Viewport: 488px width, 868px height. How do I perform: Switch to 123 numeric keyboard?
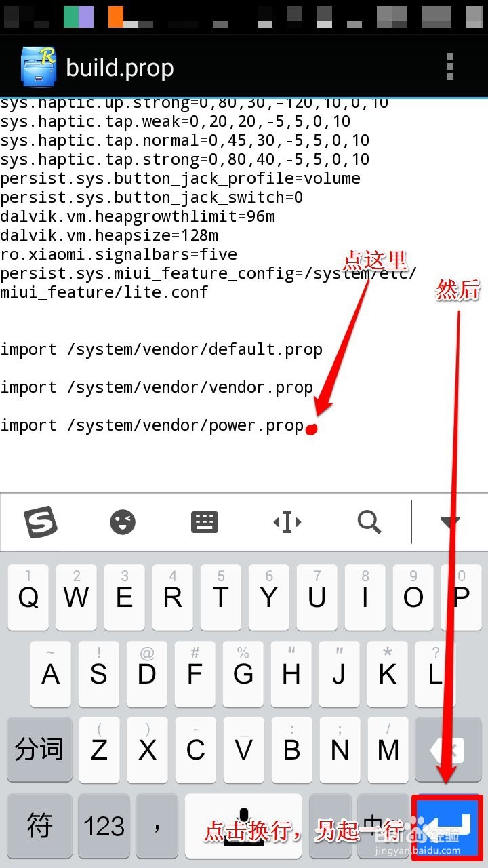pos(104,826)
